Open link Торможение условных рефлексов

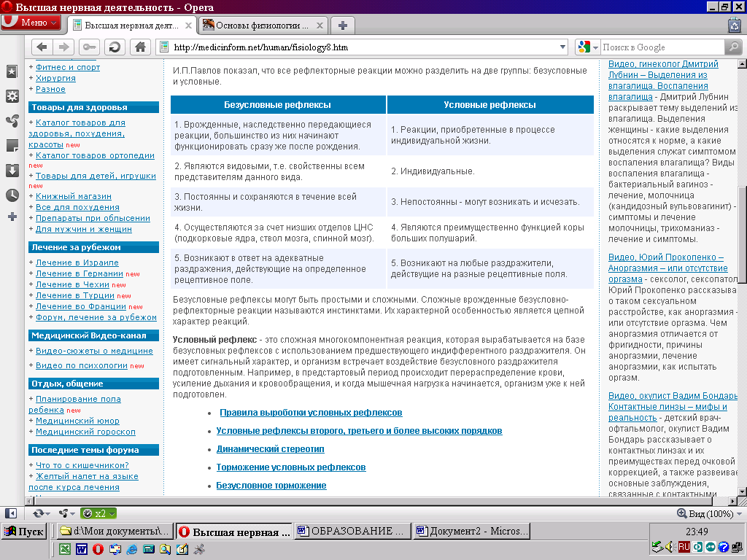(x=291, y=467)
